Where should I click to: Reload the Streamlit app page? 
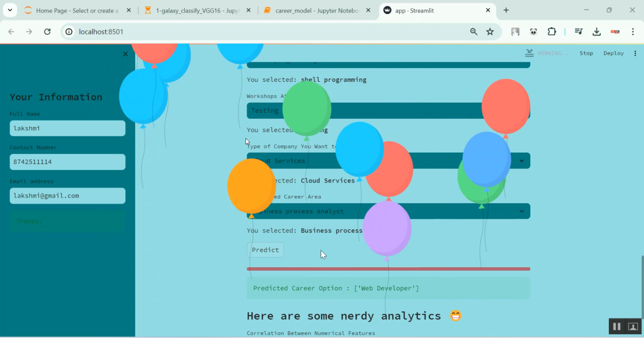[47, 31]
